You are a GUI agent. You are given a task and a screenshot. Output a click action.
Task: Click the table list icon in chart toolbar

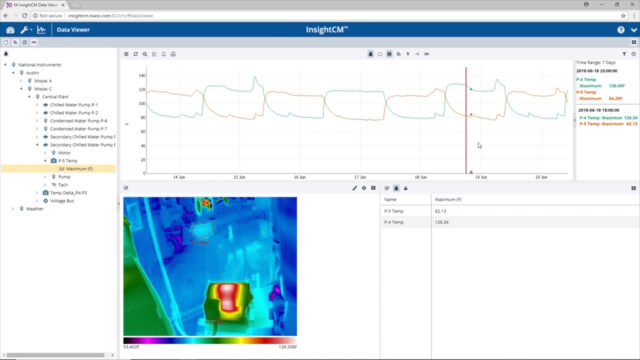[154, 54]
